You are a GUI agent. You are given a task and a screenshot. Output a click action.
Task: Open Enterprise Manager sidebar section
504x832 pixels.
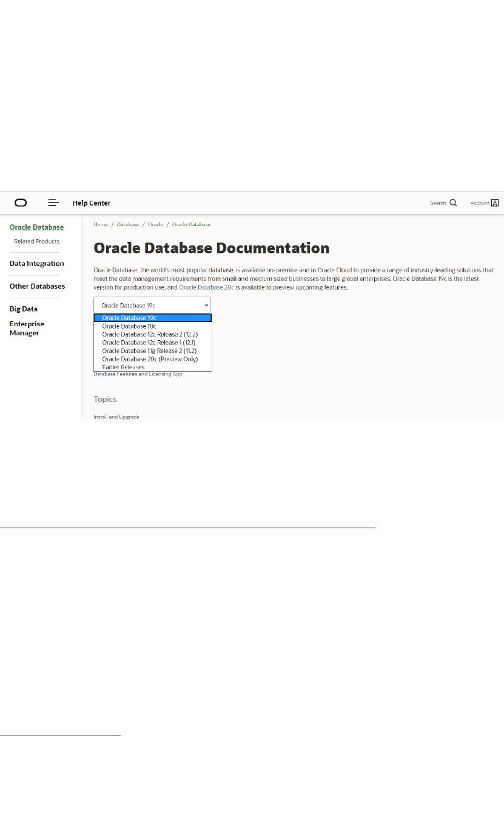click(27, 328)
